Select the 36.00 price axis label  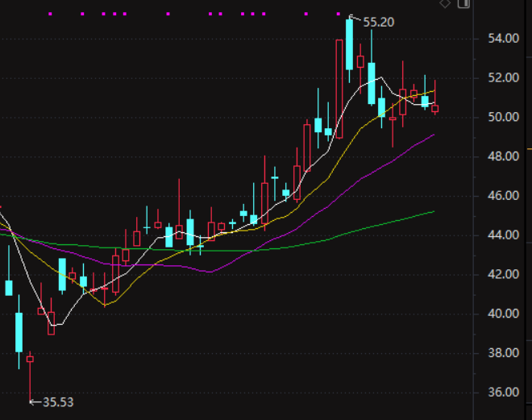coord(504,393)
